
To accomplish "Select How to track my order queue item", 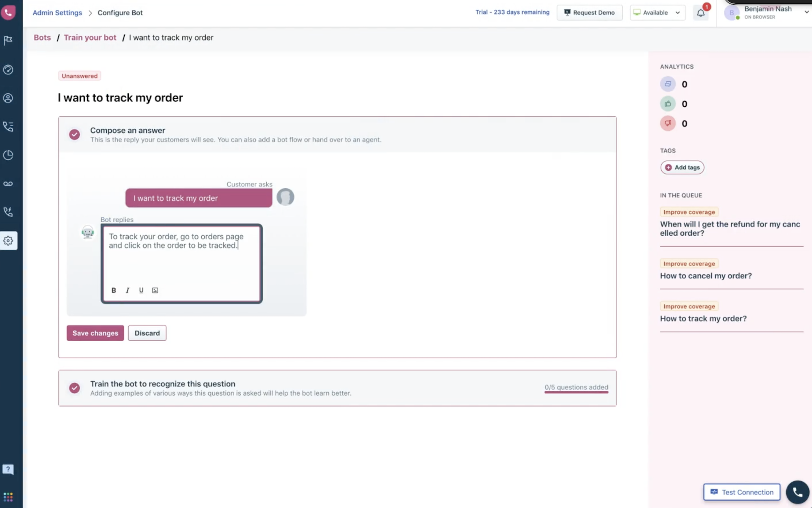I will click(703, 319).
